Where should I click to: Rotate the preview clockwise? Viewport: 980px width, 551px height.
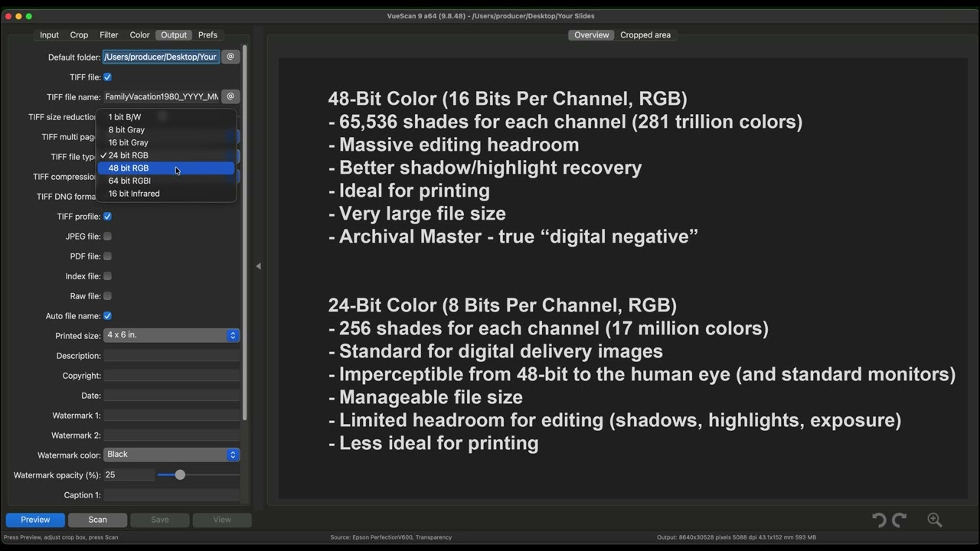(x=900, y=520)
